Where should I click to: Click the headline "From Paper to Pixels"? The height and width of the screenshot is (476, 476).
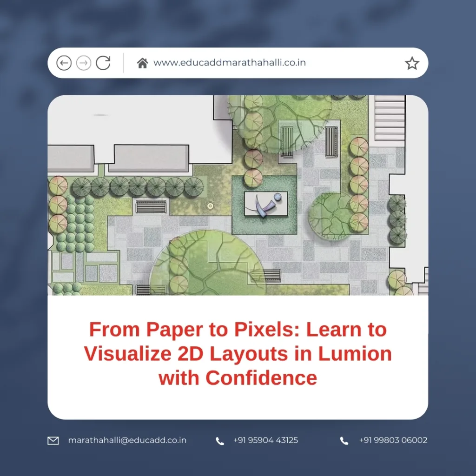195,330
